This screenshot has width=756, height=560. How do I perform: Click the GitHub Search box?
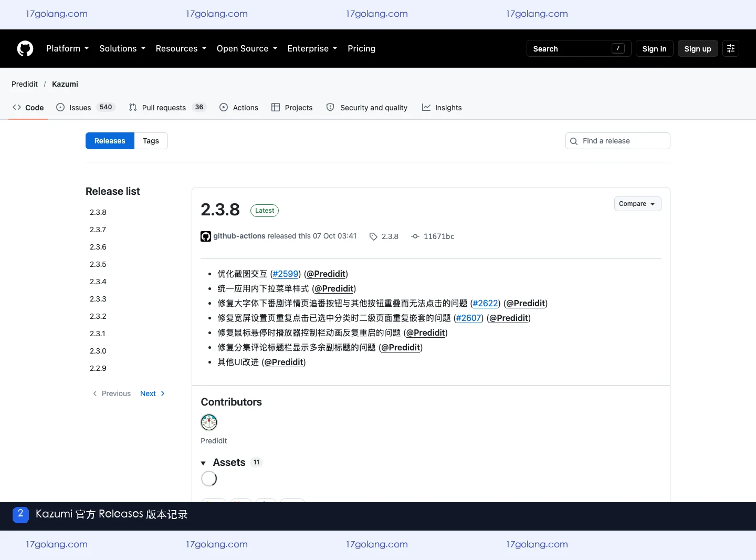[x=579, y=48]
